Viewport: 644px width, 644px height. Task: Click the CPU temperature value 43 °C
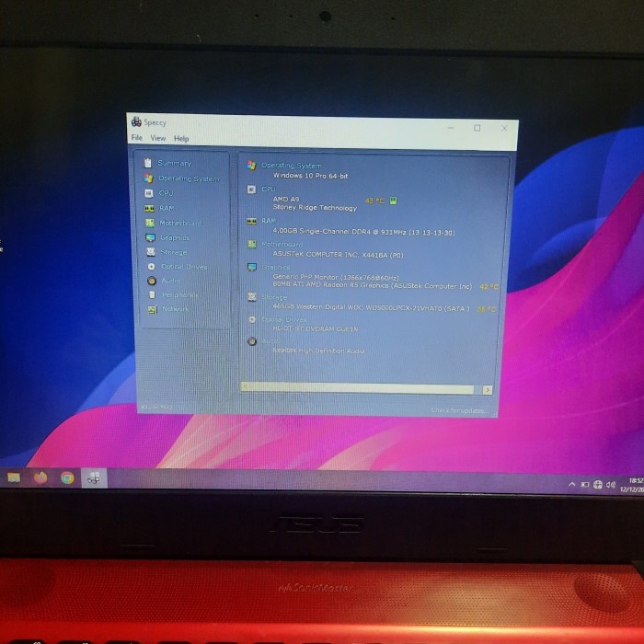374,201
